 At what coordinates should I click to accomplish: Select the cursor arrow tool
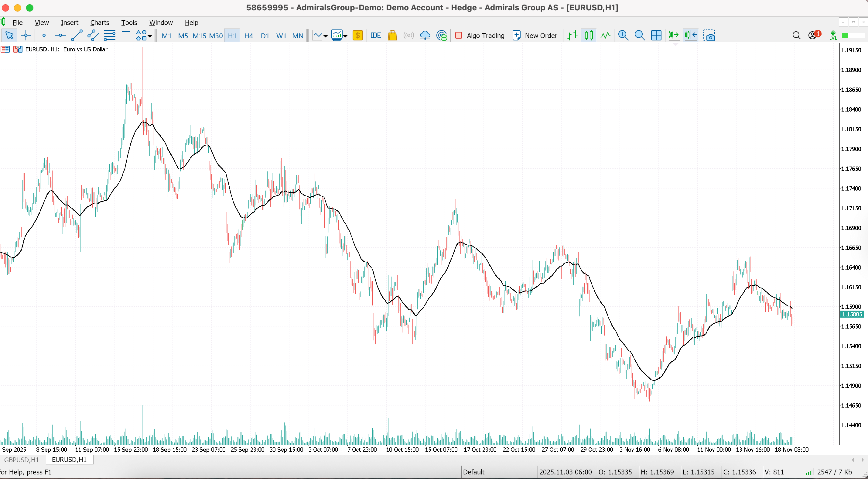pos(9,36)
